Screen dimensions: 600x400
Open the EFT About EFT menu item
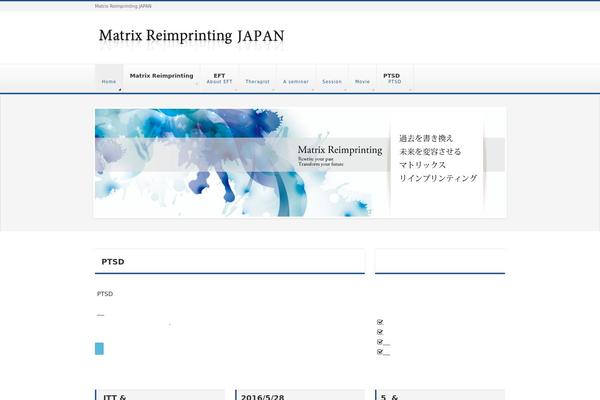click(219, 78)
